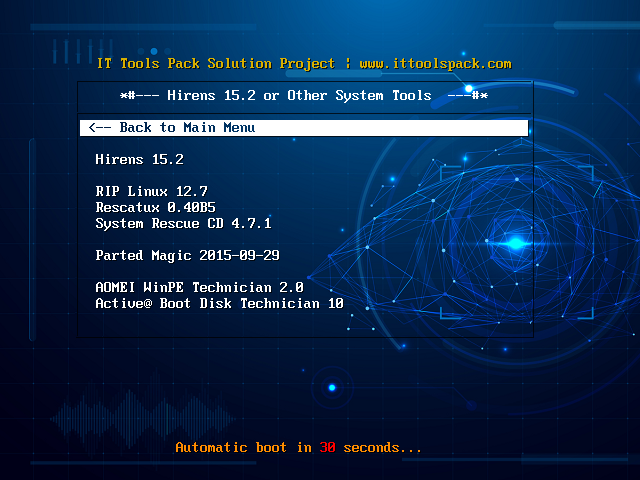Pick Parted Magic 2015-09-29

click(187, 256)
